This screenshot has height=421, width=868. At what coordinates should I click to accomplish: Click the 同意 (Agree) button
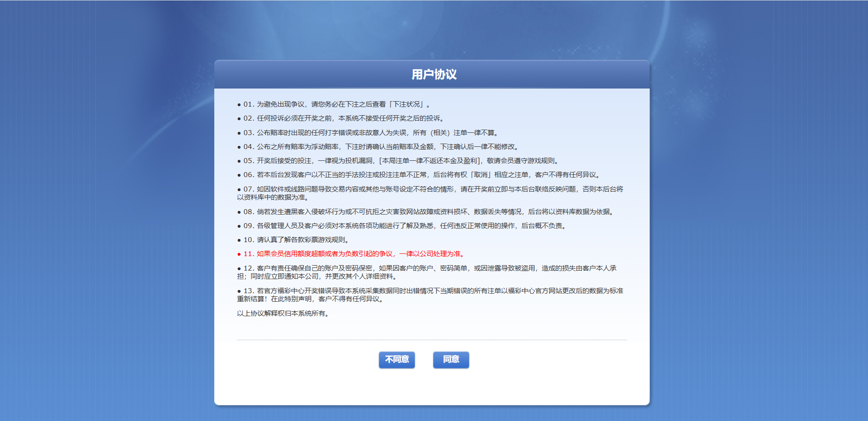pos(451,360)
